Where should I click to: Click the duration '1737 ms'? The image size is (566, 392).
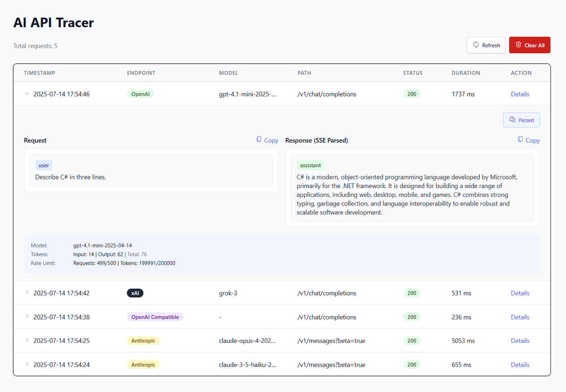point(463,94)
